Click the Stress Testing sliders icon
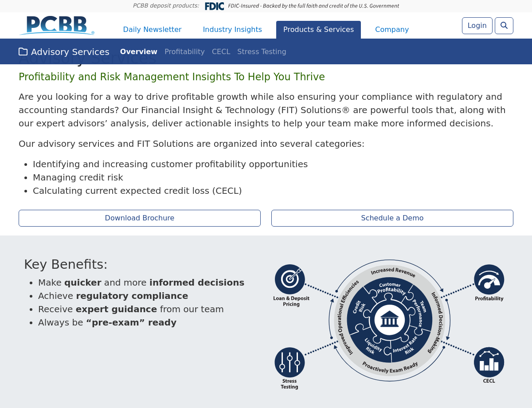Image resolution: width=532 pixels, height=408 pixels. click(289, 362)
